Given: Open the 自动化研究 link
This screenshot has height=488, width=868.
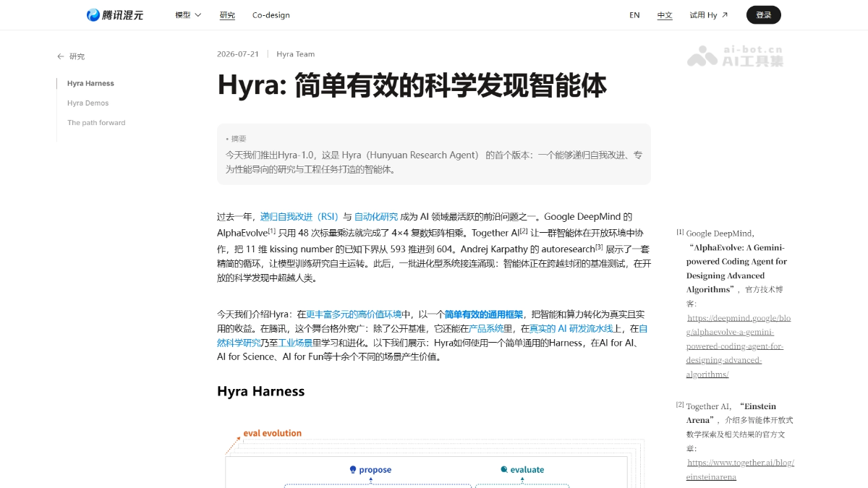Looking at the screenshot, I should click(376, 217).
